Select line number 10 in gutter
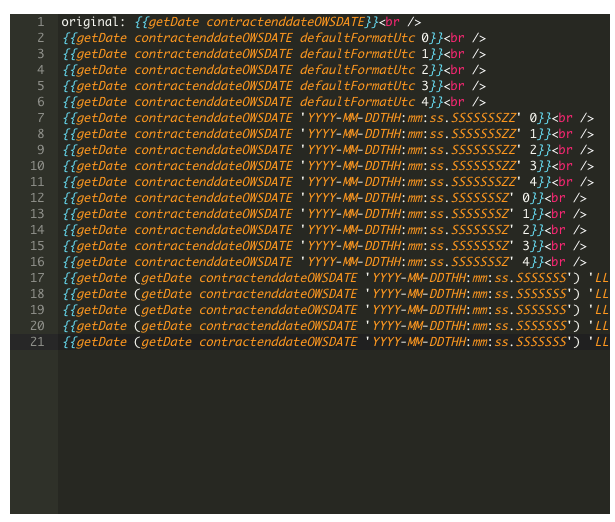The height and width of the screenshot is (522, 615). (37, 166)
